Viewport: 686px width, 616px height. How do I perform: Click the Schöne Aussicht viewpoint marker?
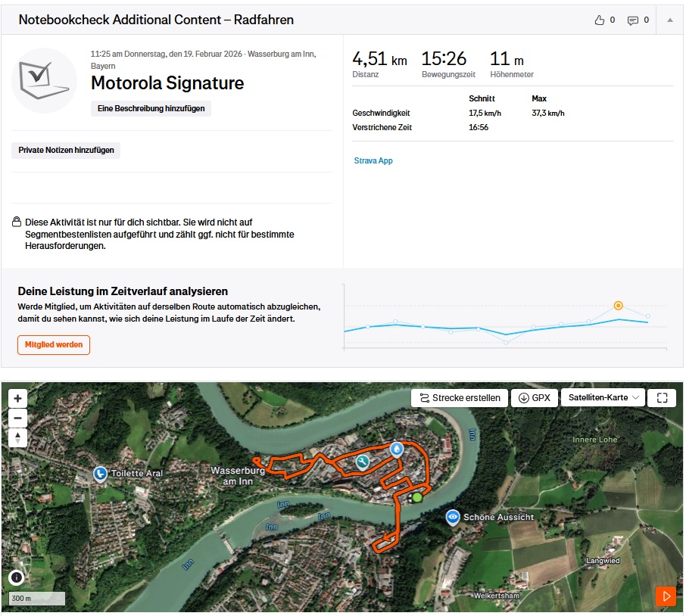click(453, 517)
